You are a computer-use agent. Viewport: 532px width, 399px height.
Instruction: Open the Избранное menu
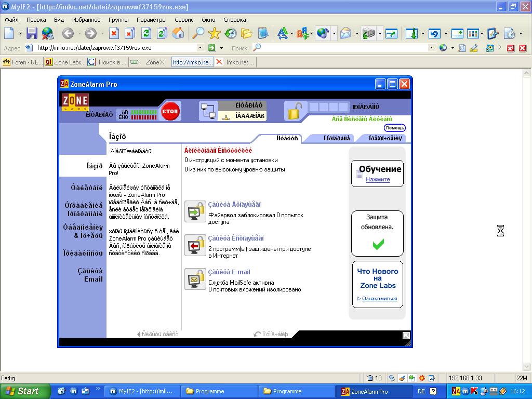tap(86, 20)
